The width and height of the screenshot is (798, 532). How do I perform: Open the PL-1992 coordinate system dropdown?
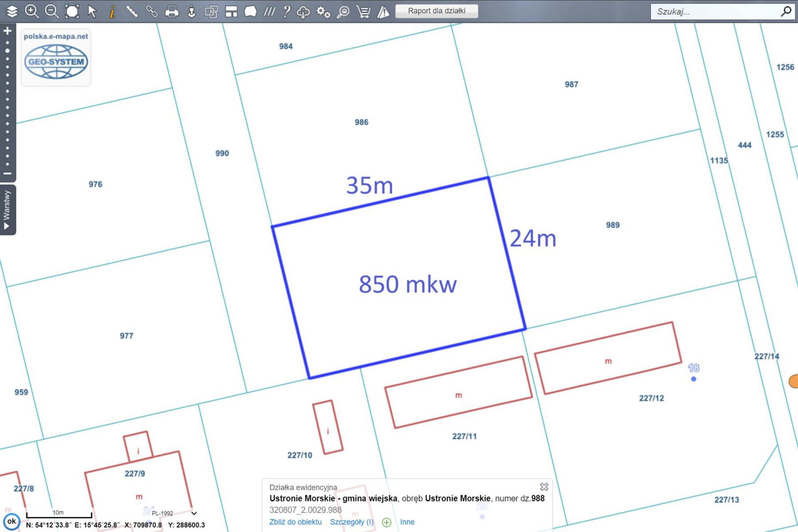[194, 513]
